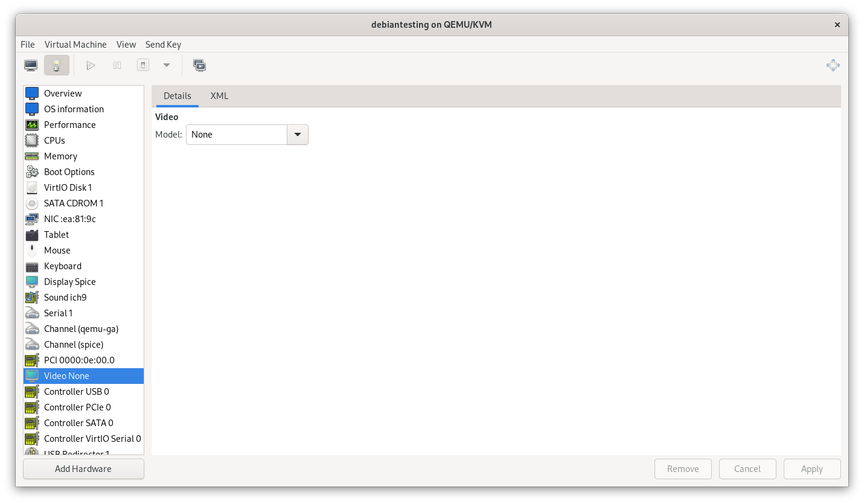Expand the shutdown options arrow

click(167, 65)
